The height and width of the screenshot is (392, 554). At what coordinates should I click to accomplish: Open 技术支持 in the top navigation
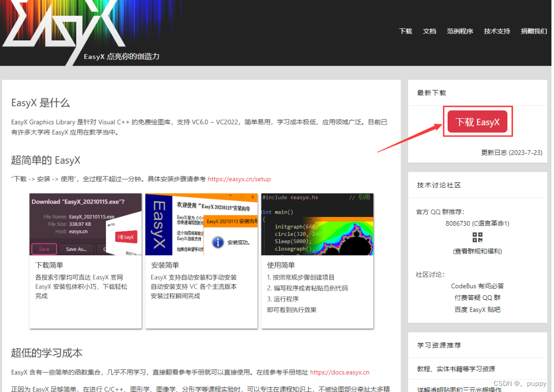pos(497,31)
